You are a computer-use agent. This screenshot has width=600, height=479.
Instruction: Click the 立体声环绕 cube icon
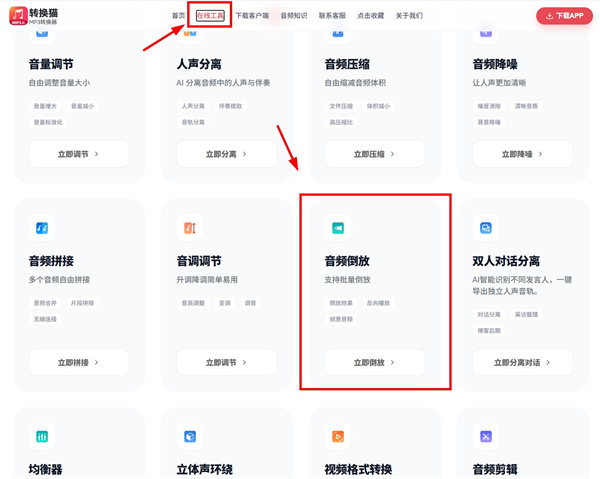pyautogui.click(x=190, y=436)
